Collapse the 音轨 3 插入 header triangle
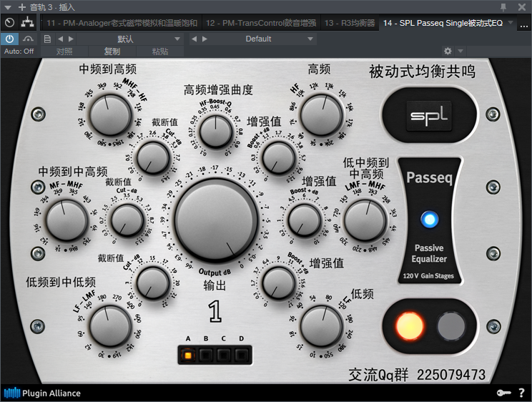This screenshot has width=532, height=402. [x=8, y=7]
